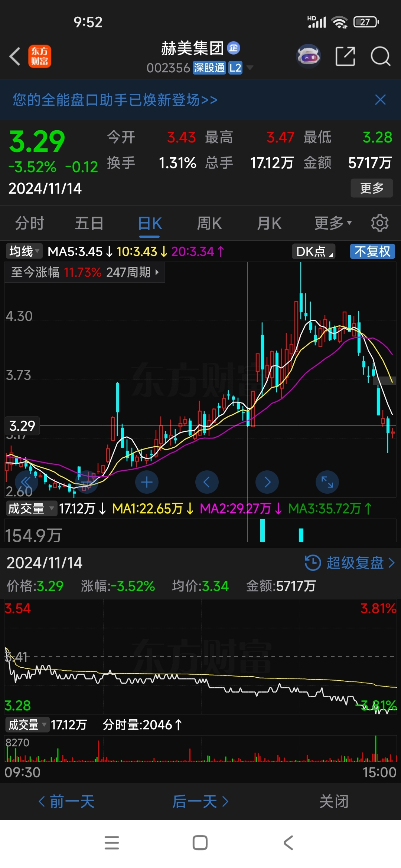401x868 pixels.
Task: Expand the 至今涨幅 247周期 panel
Action: pos(85,272)
